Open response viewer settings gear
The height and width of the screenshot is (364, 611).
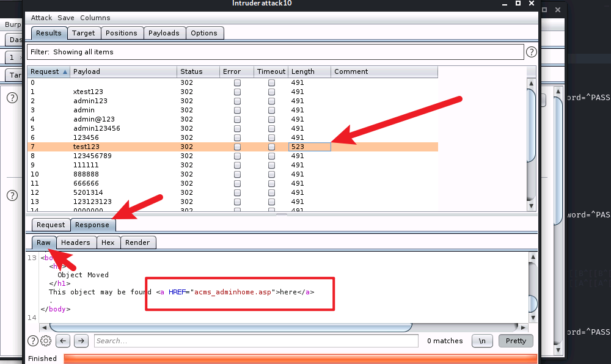[45, 341]
